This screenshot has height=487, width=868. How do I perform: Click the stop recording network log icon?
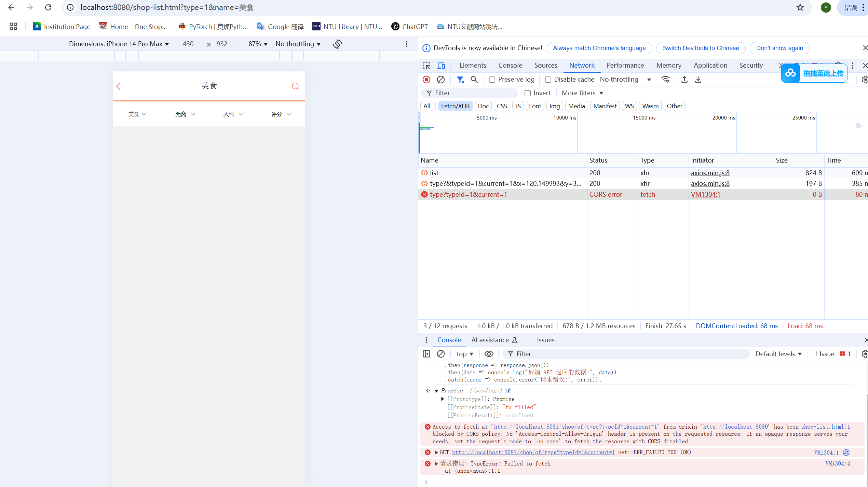(426, 80)
